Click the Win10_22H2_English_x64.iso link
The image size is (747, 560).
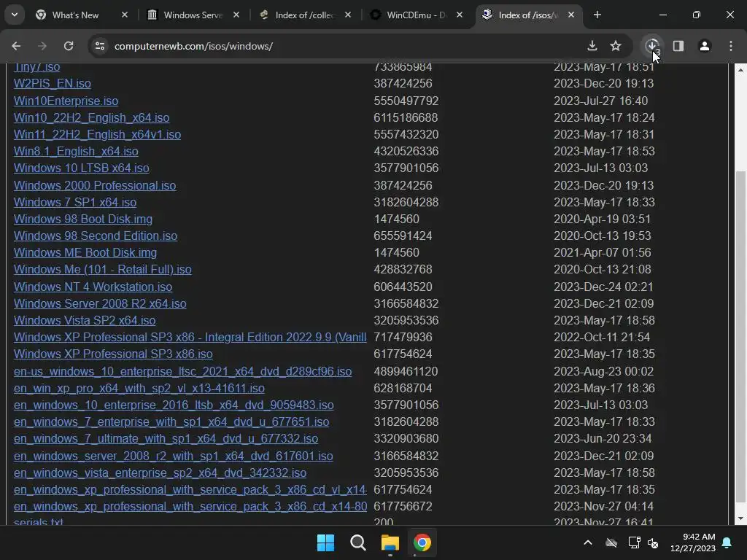[x=91, y=117]
